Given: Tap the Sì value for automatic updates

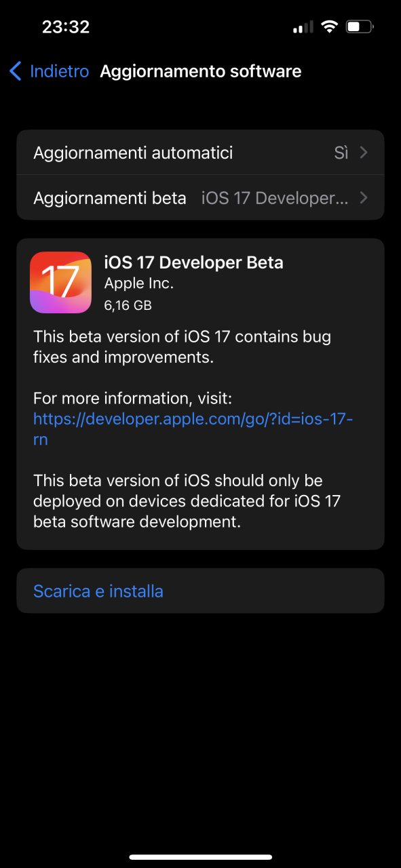Looking at the screenshot, I should pyautogui.click(x=341, y=153).
